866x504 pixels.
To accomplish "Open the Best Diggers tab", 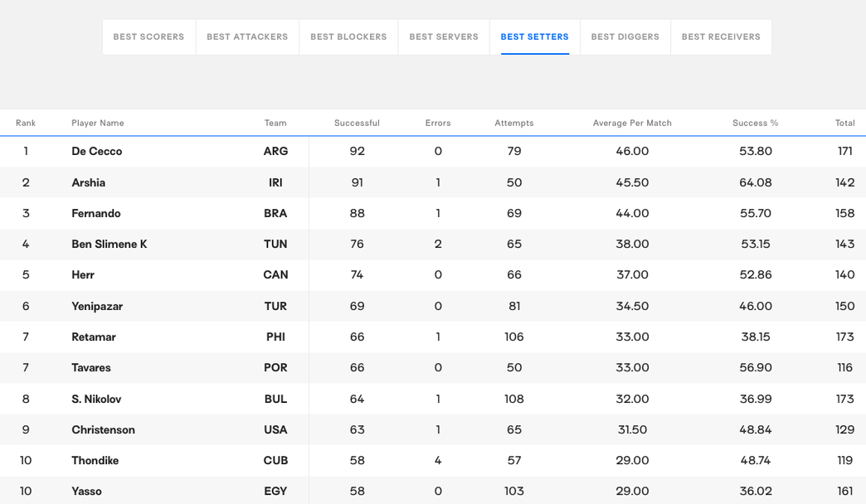I will pos(625,37).
